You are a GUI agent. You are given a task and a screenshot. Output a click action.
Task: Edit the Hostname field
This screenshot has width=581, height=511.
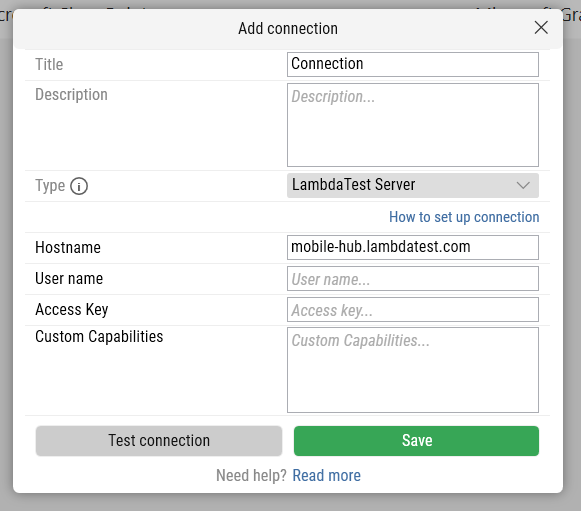[413, 248]
